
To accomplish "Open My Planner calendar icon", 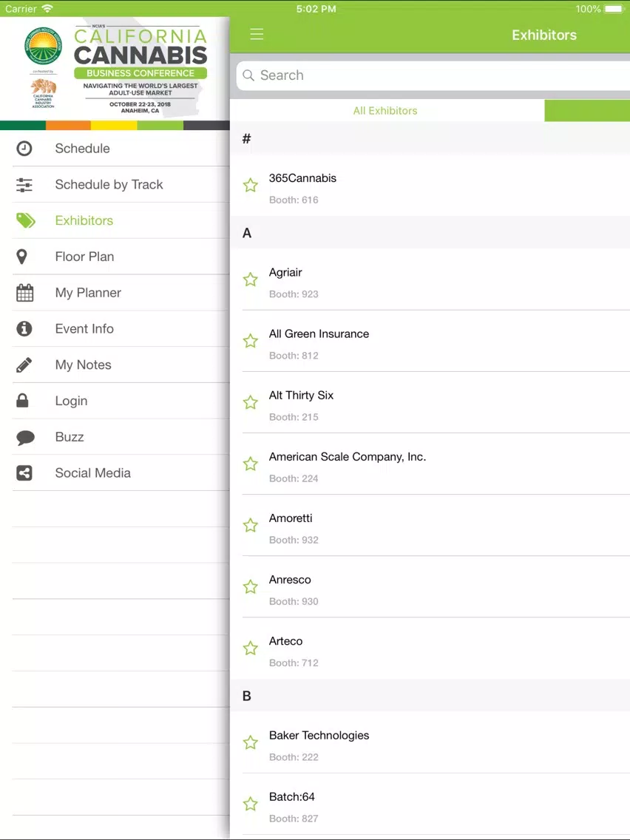I will pos(24,293).
